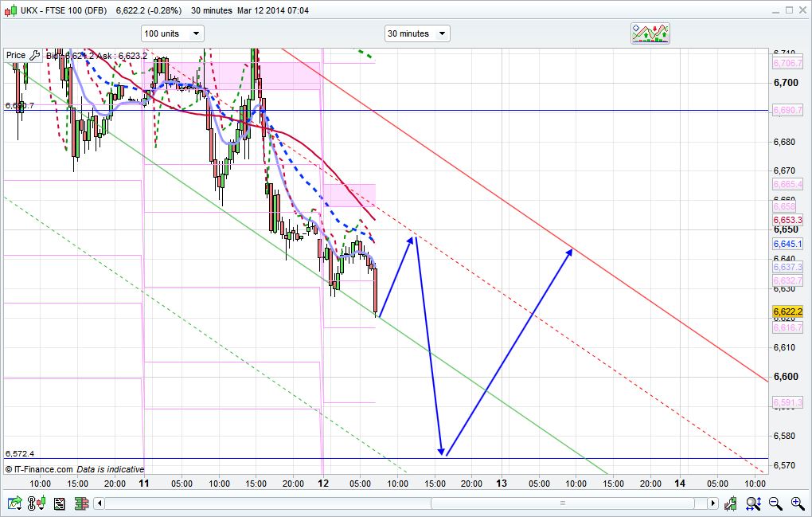812x517 pixels.
Task: Click the horizontal scrollbar left arrow
Action: tap(99, 503)
